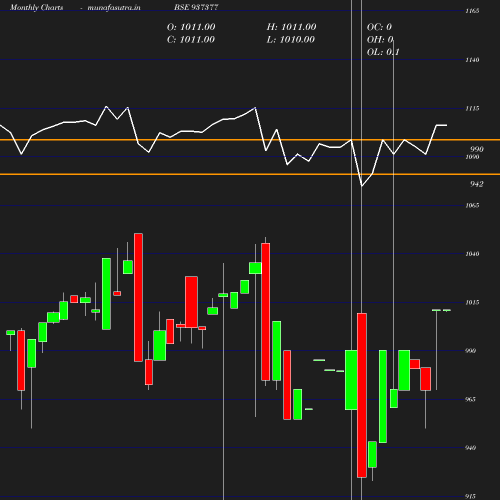500x500 pixels.
Task: Select the "OC: 0" reading
Action: pos(379,27)
